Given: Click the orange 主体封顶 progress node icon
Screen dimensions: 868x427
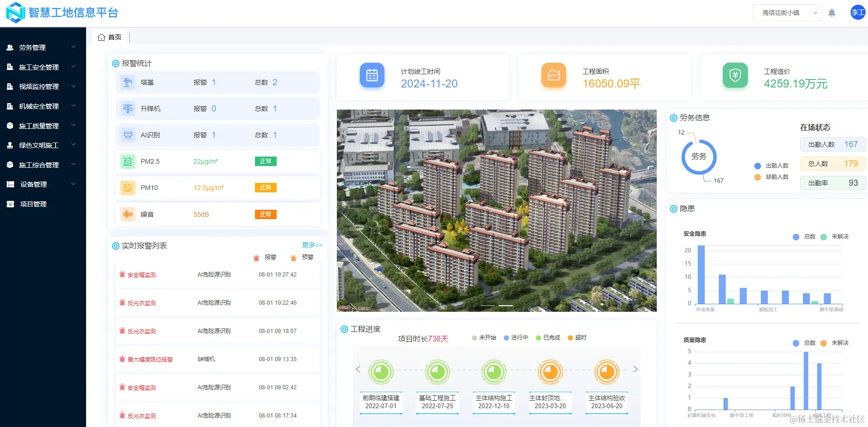Looking at the screenshot, I should click(550, 372).
